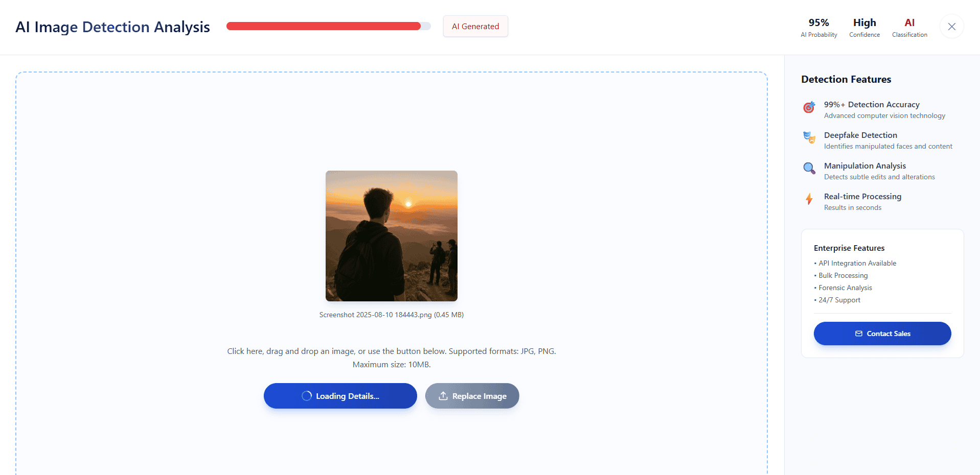Click the Contact Sales button
The width and height of the screenshot is (980, 475).
coord(882,334)
